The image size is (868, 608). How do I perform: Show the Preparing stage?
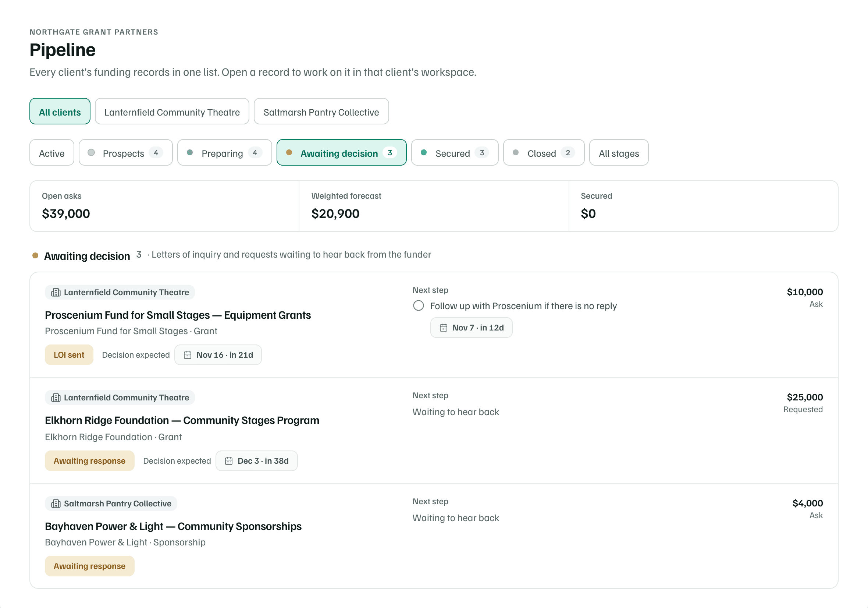click(x=225, y=153)
